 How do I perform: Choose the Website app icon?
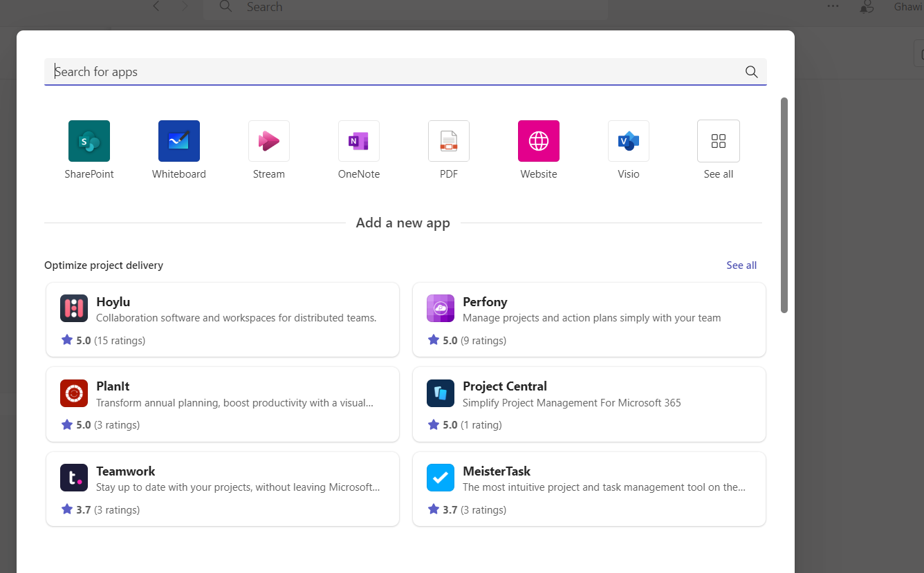pos(539,141)
